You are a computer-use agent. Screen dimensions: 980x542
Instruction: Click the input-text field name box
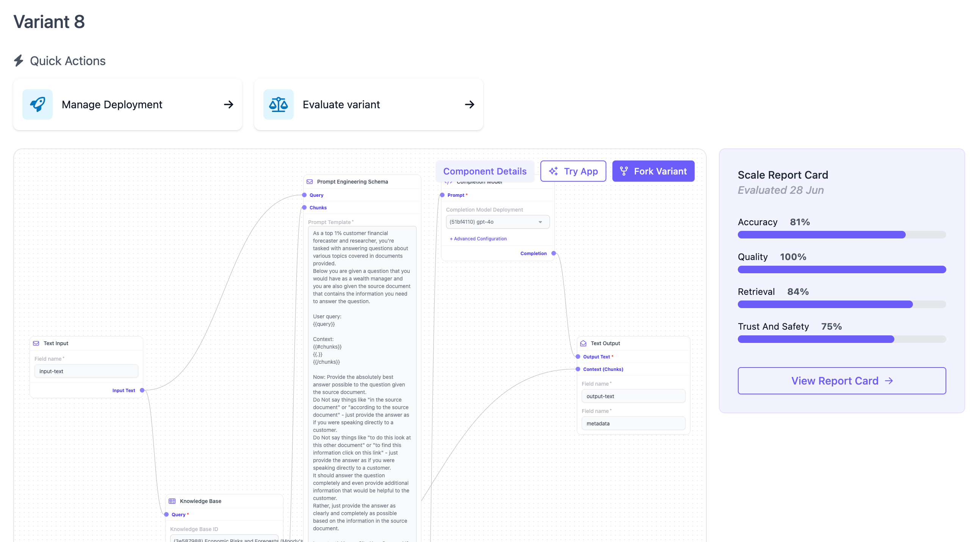[86, 371]
